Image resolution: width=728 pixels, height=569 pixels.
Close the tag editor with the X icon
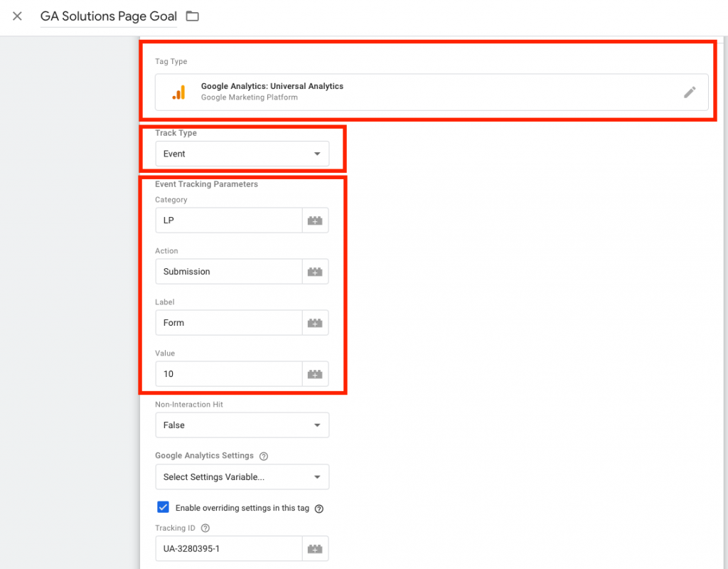pos(17,16)
